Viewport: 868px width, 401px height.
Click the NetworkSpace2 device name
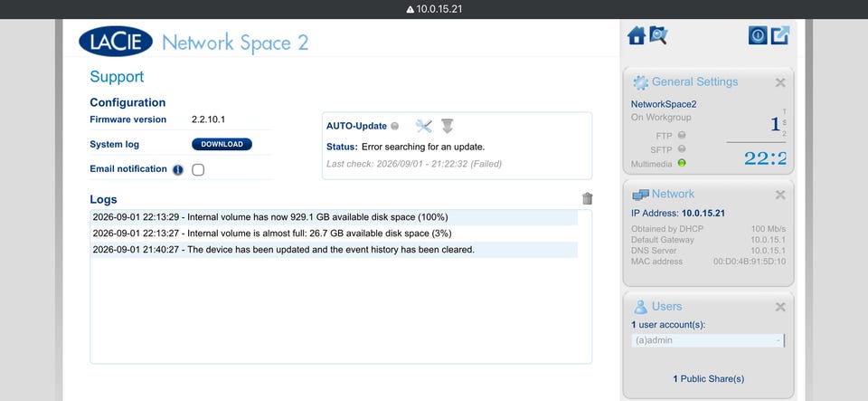662,103
